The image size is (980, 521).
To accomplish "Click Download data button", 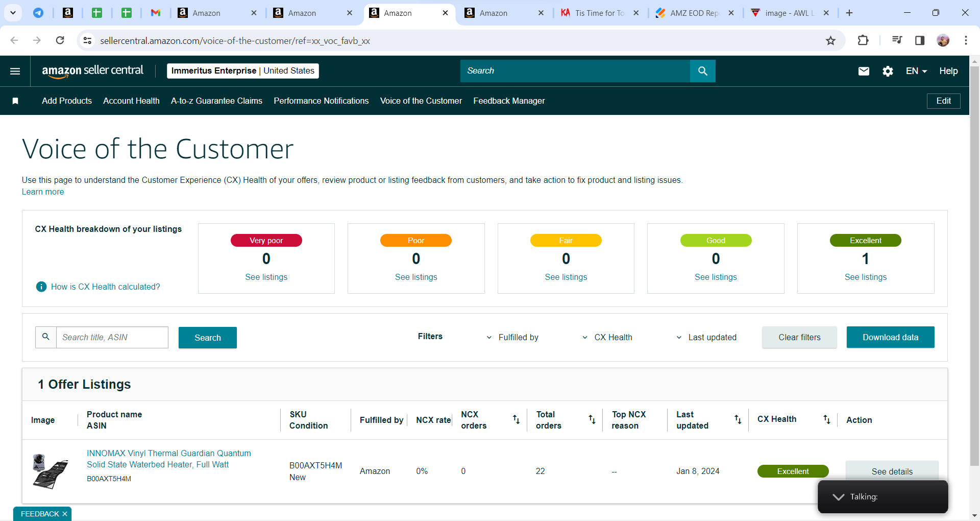I will [890, 337].
